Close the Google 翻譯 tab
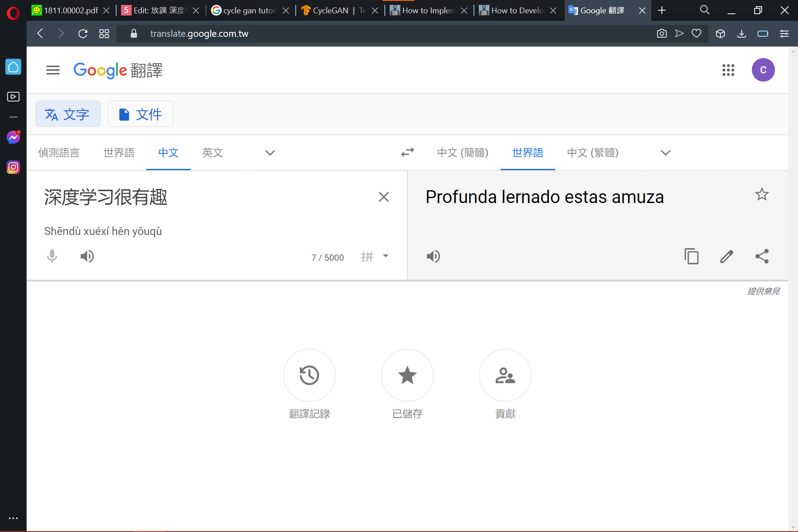 pos(642,10)
